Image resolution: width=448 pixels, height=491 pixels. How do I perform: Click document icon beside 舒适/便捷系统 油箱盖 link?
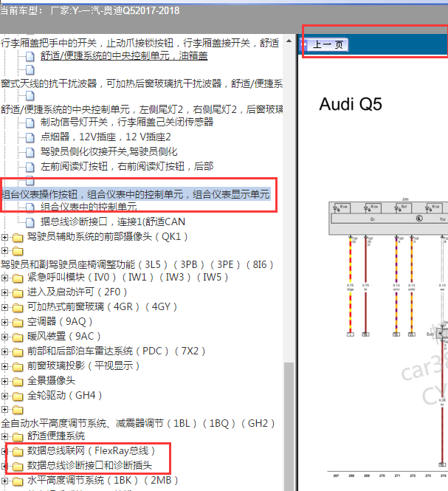(30, 57)
